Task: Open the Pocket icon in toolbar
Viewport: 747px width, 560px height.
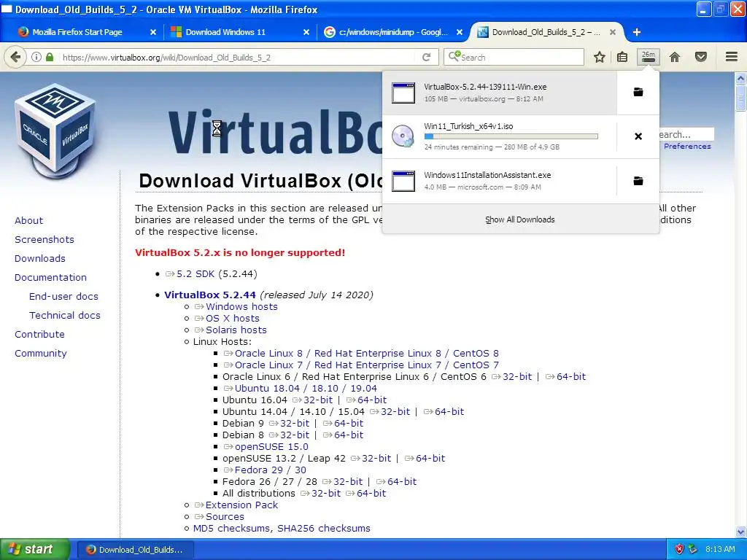Action: pyautogui.click(x=701, y=57)
